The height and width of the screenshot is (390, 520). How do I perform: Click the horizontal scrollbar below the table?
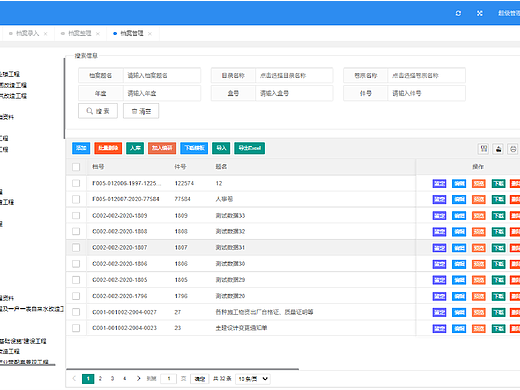coord(182,369)
